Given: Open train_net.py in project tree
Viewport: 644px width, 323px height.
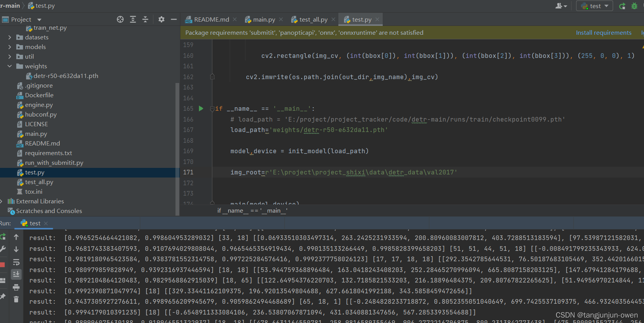Looking at the screenshot, I should (46, 28).
